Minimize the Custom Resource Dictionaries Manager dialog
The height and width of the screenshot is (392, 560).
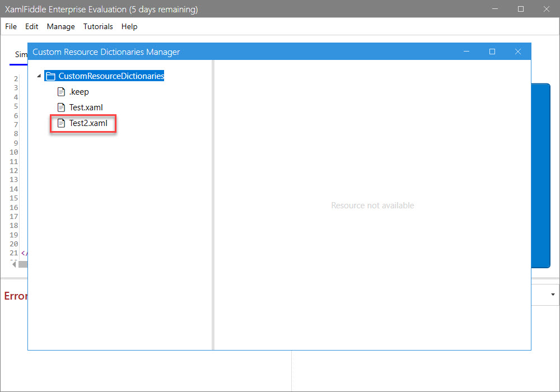(466, 52)
